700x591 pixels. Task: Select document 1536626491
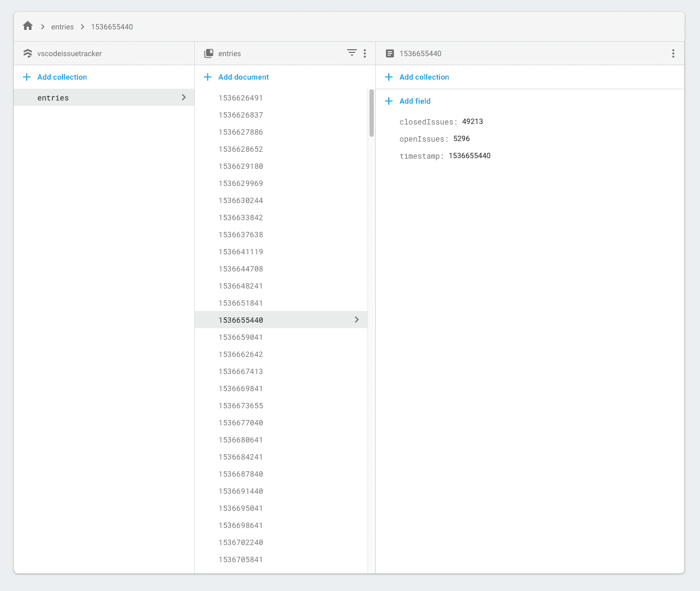[241, 98]
